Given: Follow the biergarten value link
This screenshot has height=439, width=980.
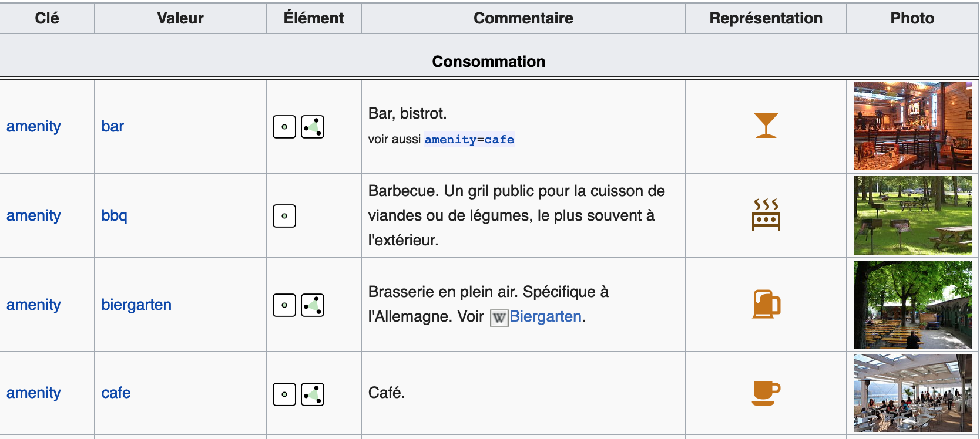Looking at the screenshot, I should (x=136, y=305).
